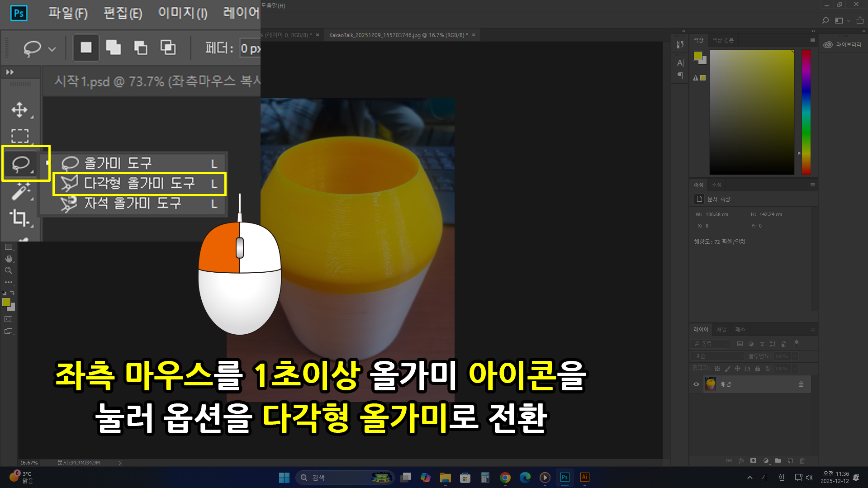Toggle the layer filtering on/off switch

pos(797,342)
